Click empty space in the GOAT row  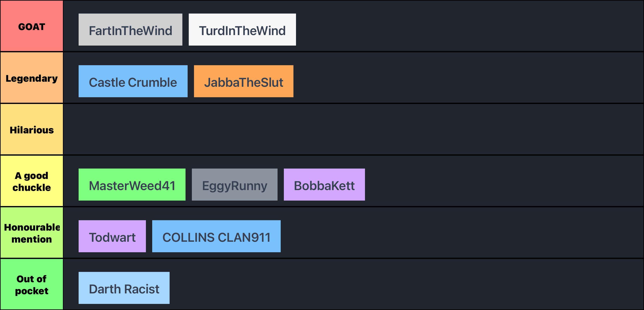pos(462,26)
